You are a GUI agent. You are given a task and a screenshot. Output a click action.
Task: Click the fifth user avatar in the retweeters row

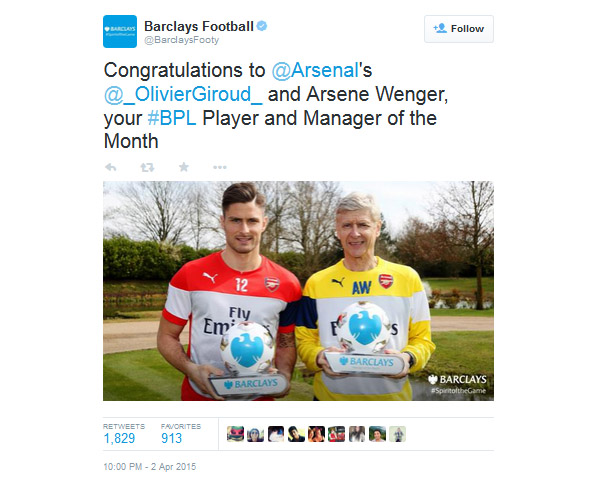click(x=316, y=434)
